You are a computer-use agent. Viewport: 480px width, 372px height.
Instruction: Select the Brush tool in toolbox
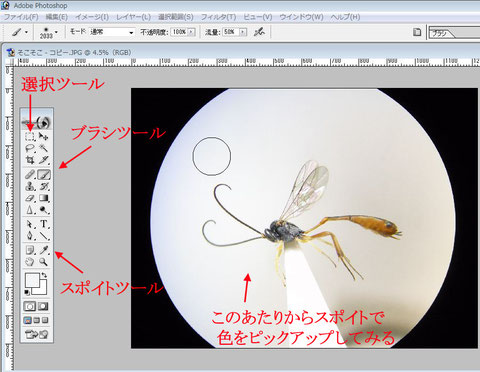click(x=44, y=174)
